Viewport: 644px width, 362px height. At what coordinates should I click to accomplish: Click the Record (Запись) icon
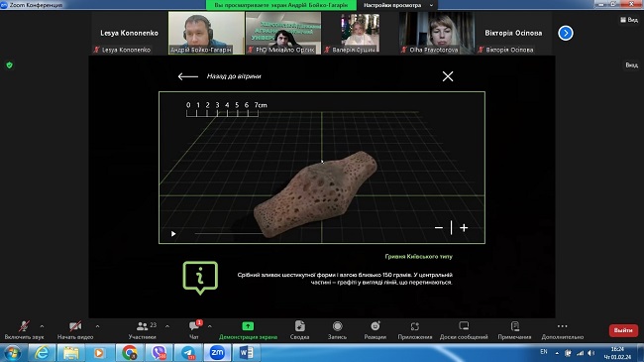point(337,326)
